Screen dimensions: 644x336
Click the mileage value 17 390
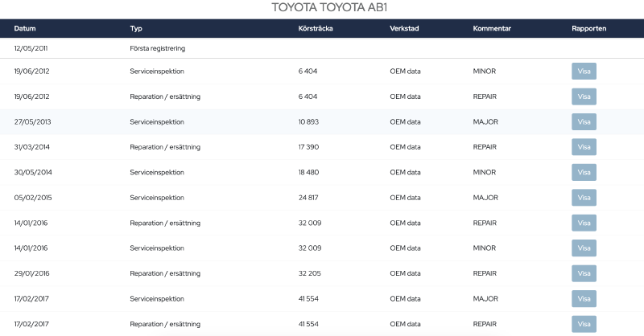(308, 147)
